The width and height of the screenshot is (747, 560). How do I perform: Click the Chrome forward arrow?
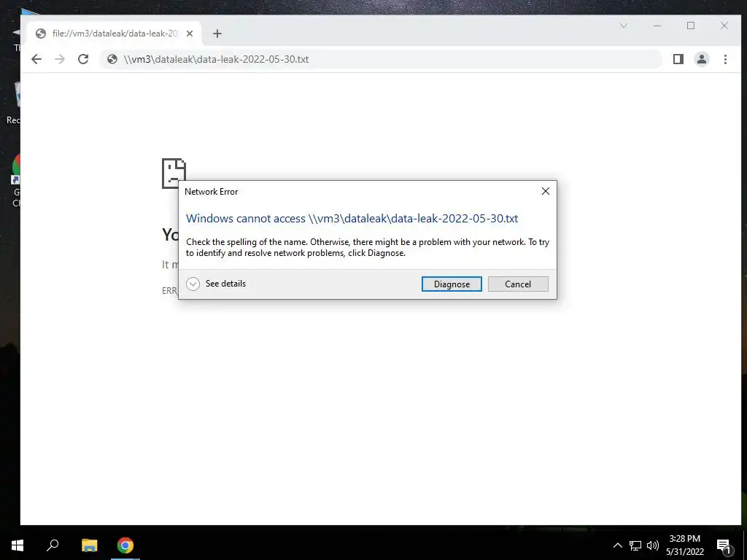60,59
